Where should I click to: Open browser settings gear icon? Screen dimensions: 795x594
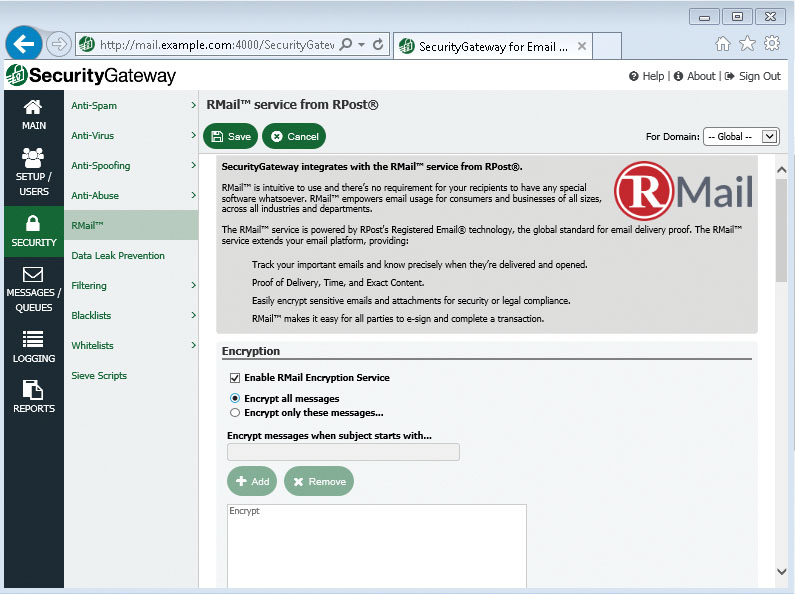tap(772, 44)
